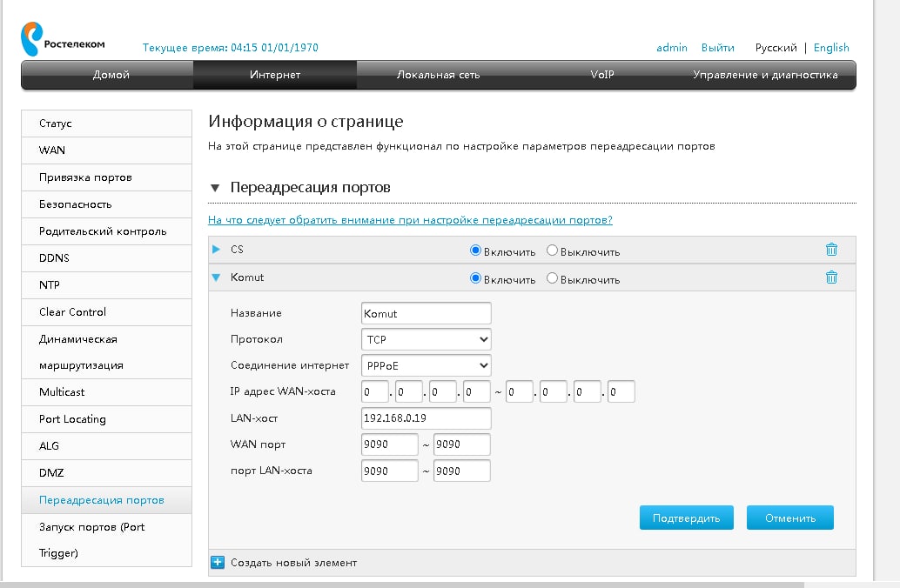The height and width of the screenshot is (588, 900).
Task: Switch language to English
Action: click(831, 48)
